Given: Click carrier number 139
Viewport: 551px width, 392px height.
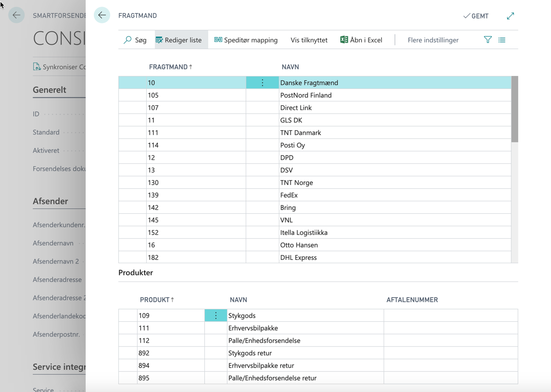Looking at the screenshot, I should point(196,195).
